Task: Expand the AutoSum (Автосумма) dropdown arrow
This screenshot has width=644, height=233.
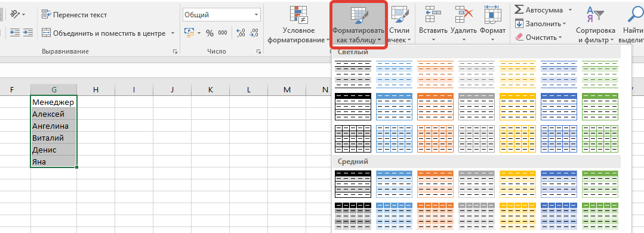Action: pyautogui.click(x=570, y=10)
